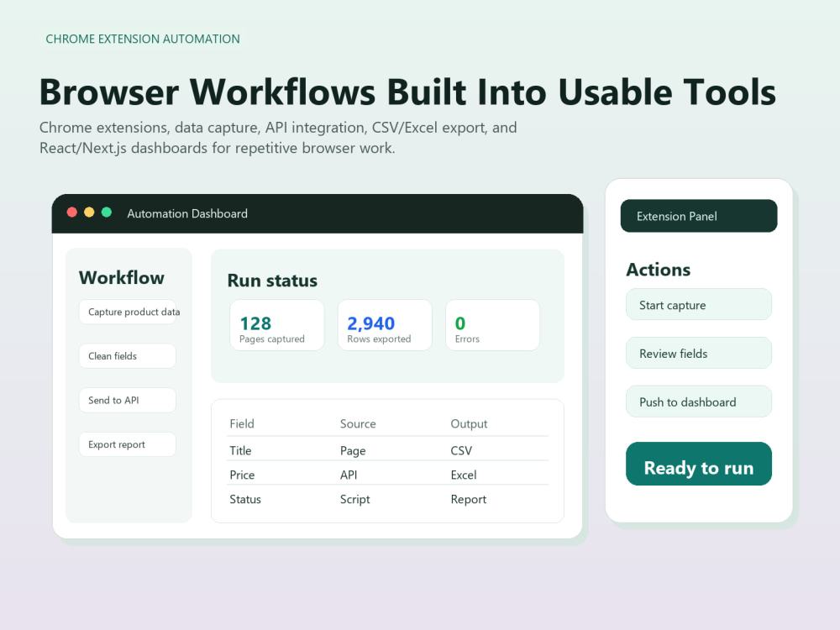
Task: Click the 2,940 Rows exported card
Action: [385, 325]
